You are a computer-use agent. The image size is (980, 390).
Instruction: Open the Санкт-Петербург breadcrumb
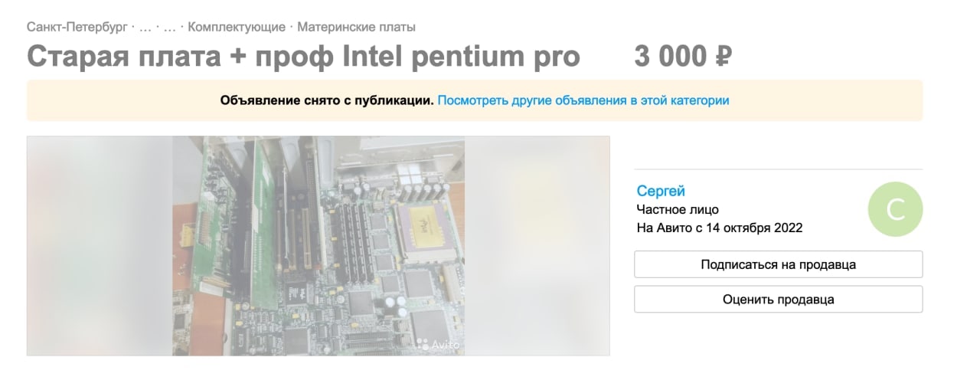point(77,27)
